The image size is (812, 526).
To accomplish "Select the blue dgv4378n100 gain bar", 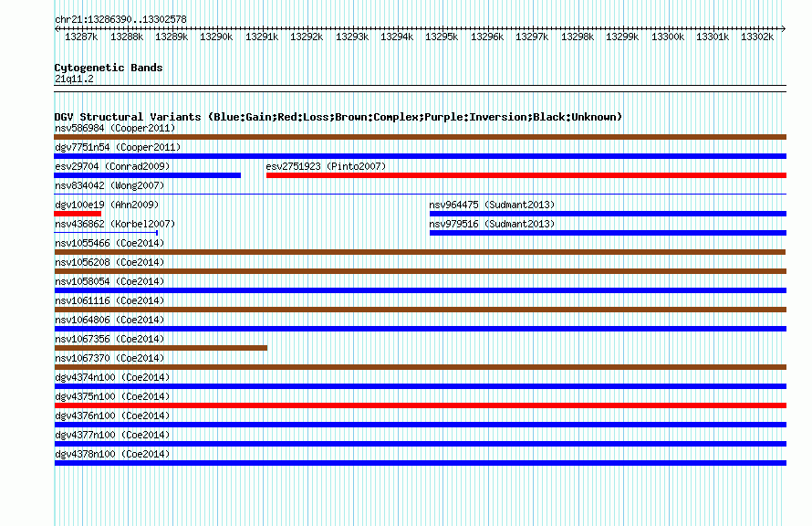I will [x=420, y=463].
